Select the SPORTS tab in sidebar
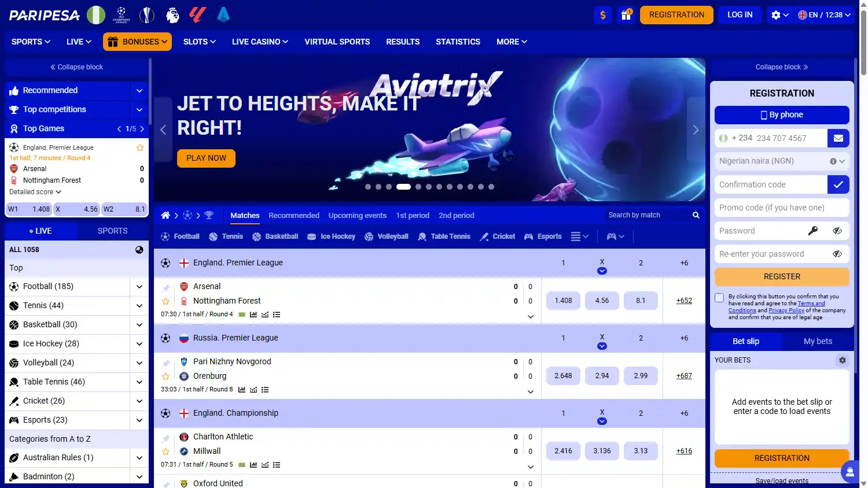Screen dimensions: 868x488 coord(112,231)
